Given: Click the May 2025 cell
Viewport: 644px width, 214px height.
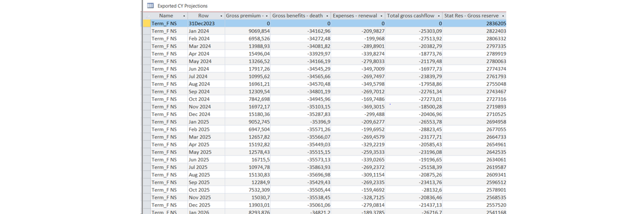Looking at the screenshot, I should pyautogui.click(x=206, y=152).
